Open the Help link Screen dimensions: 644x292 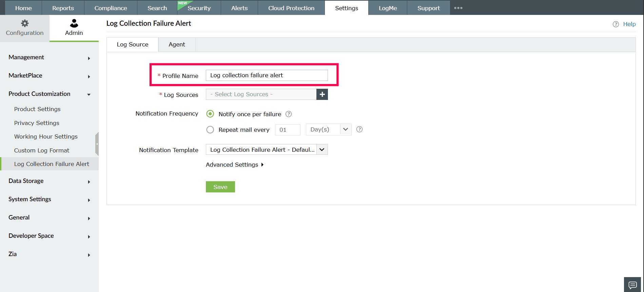pos(629,24)
